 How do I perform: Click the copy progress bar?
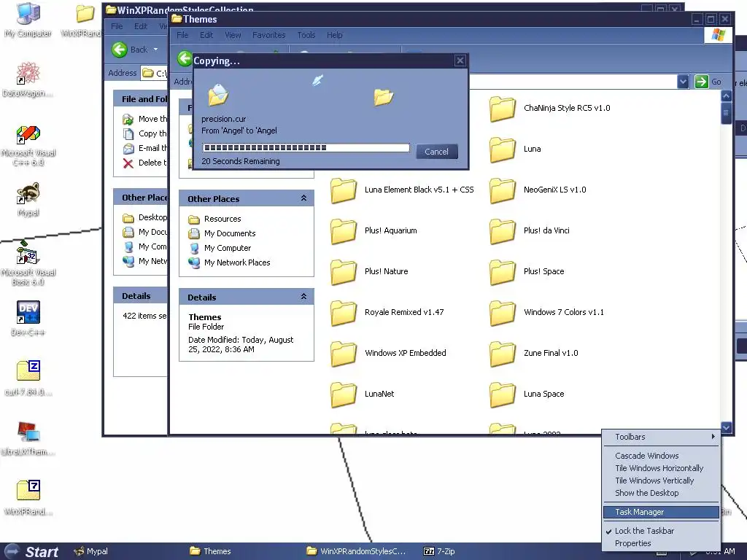point(306,147)
